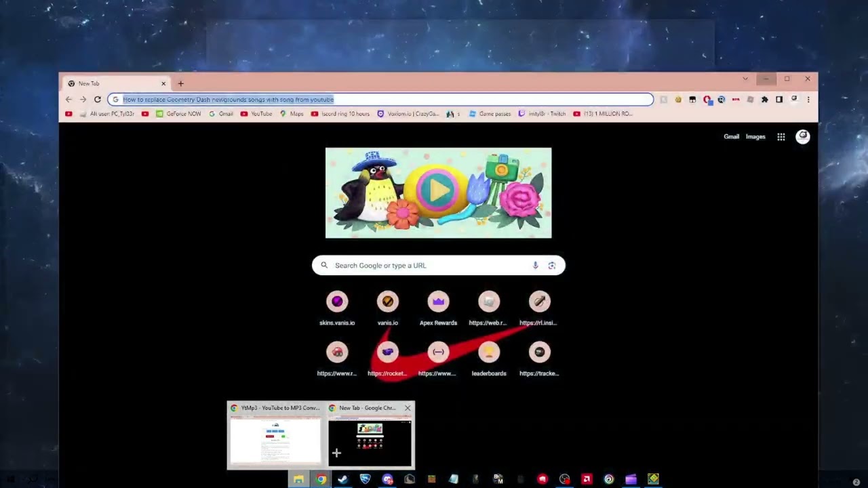Open Google account avatar on page
The height and width of the screenshot is (488, 868).
803,137
